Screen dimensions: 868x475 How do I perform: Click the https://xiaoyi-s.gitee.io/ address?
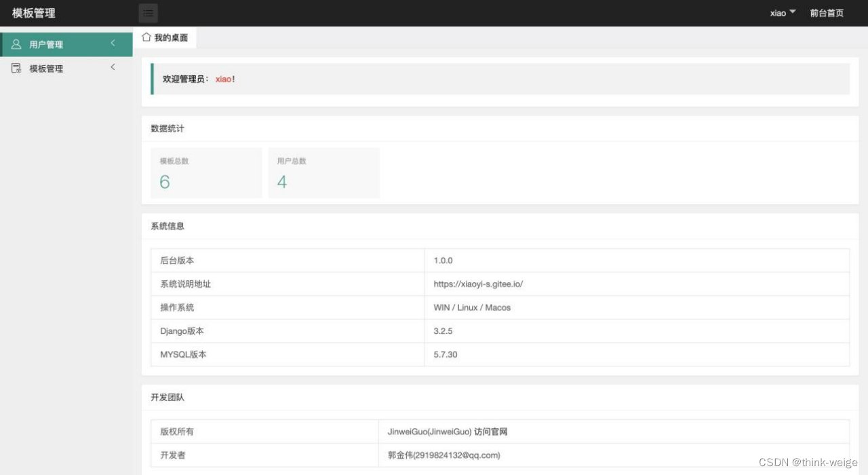pos(478,284)
